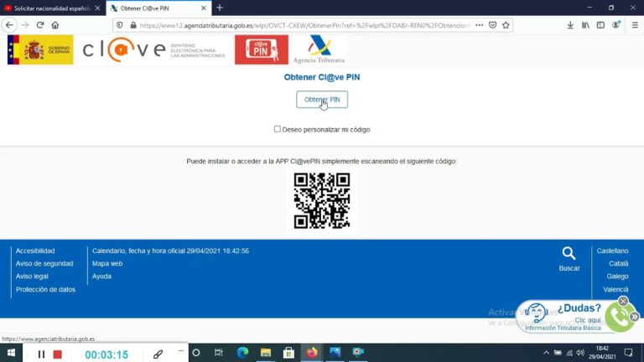Open the browser home page icon
Viewport: 644px width, 362px height.
click(x=55, y=25)
